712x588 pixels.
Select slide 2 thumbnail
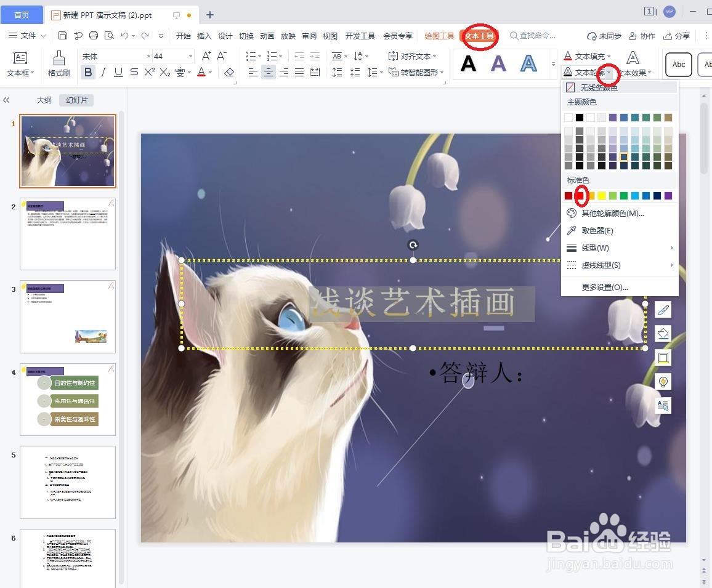[x=68, y=234]
